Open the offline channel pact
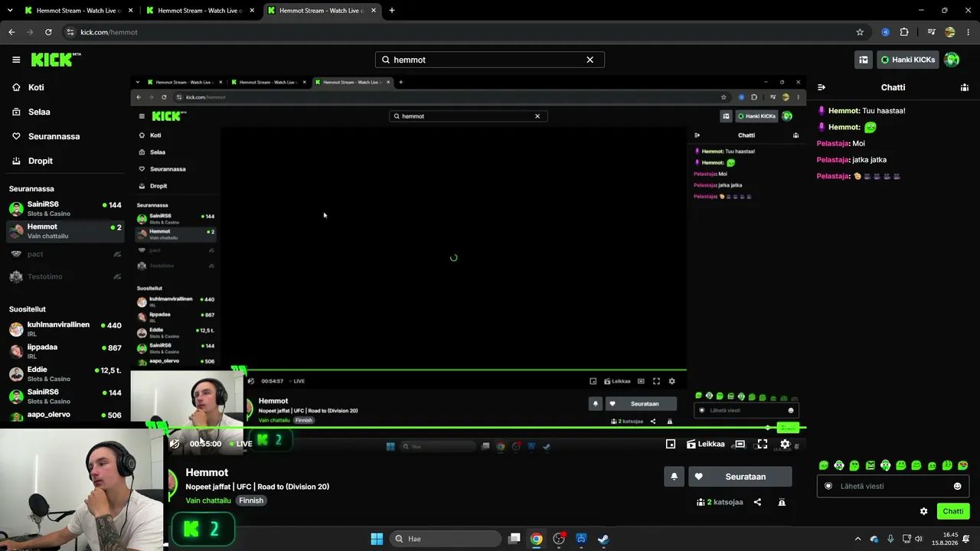 point(65,254)
